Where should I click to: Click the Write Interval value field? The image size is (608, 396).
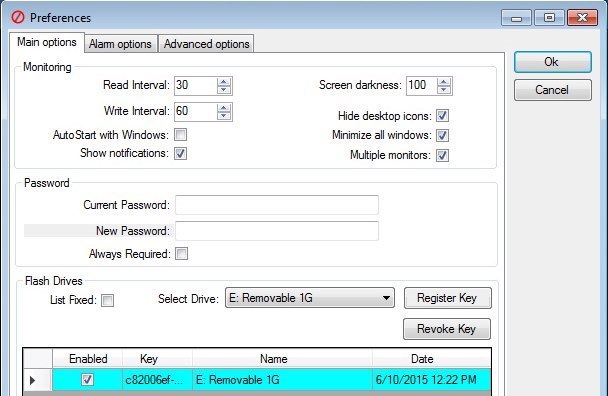tap(195, 112)
